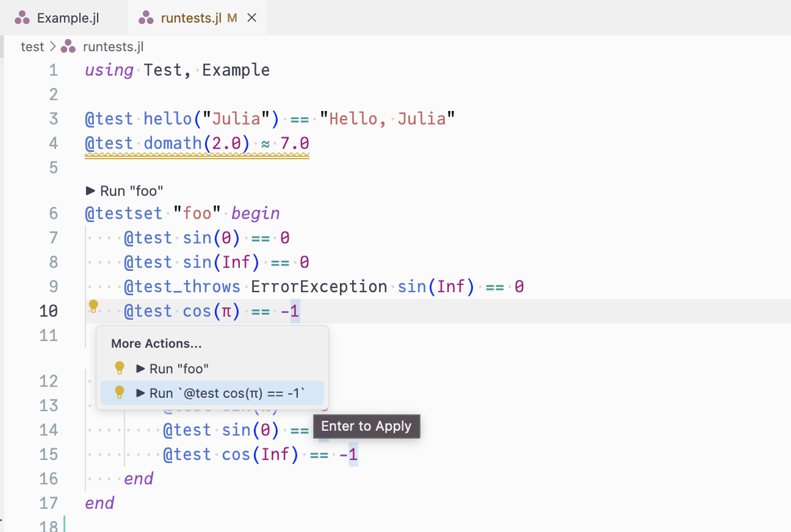
Task: Click the lightbulb on line 10
Action: click(x=93, y=307)
